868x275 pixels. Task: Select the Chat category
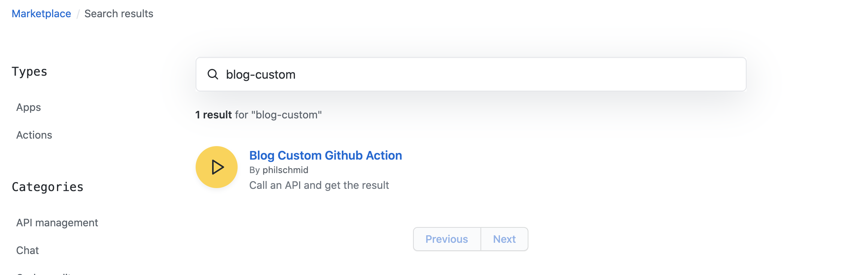[x=27, y=251]
